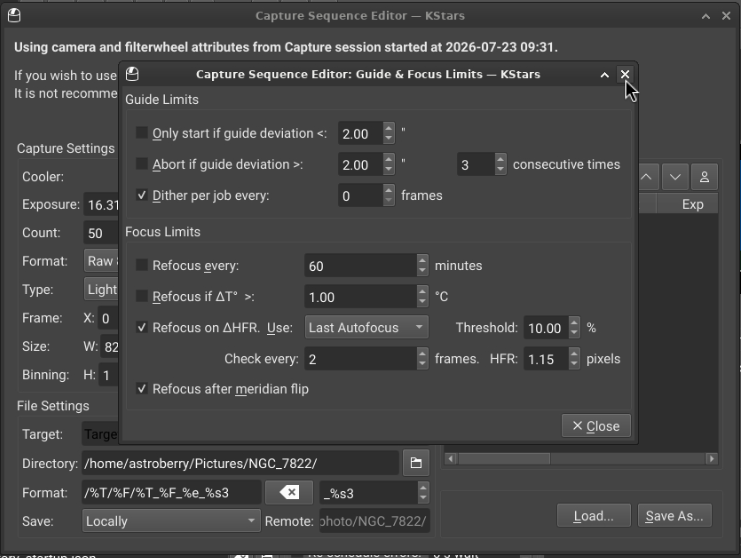Edit the ΔT° temperature threshold field
Viewport: 741px width, 558px height.
(361, 297)
